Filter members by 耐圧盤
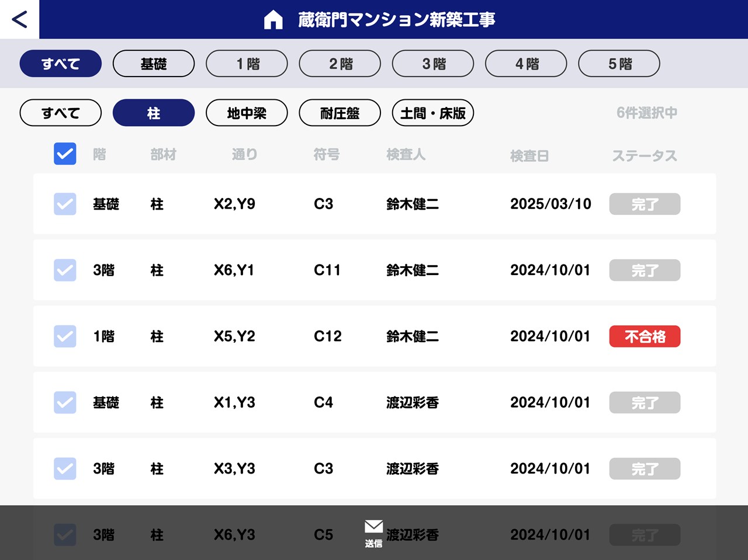Viewport: 748px width, 560px height. (340, 113)
